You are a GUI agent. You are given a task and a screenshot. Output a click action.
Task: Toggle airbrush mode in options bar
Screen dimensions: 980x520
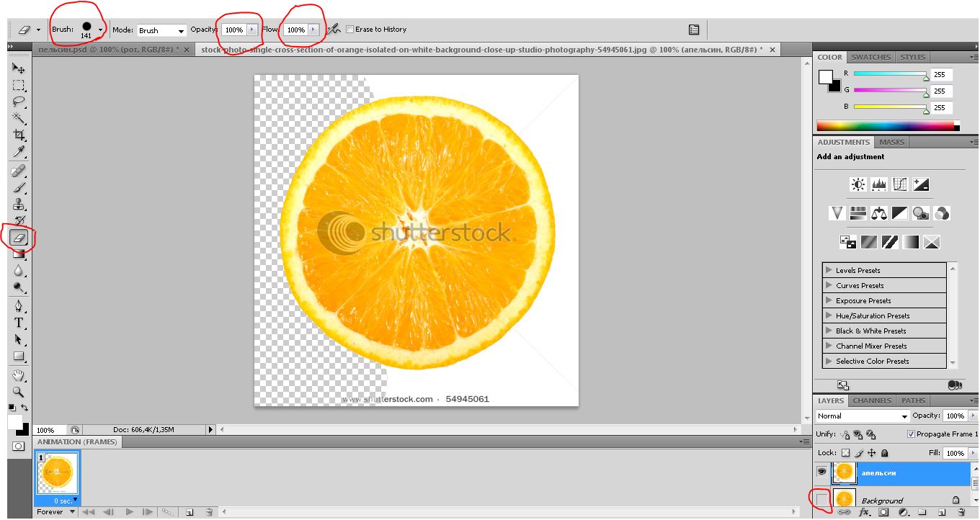[333, 30]
